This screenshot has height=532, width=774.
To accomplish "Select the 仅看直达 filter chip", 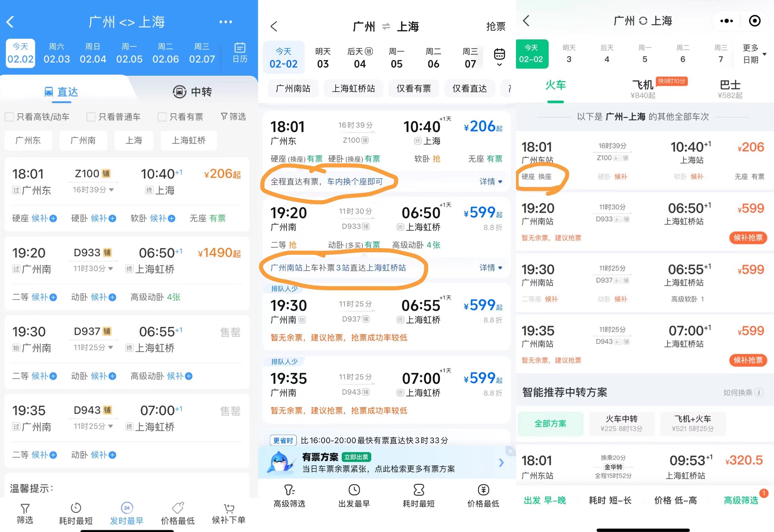I will click(x=469, y=88).
